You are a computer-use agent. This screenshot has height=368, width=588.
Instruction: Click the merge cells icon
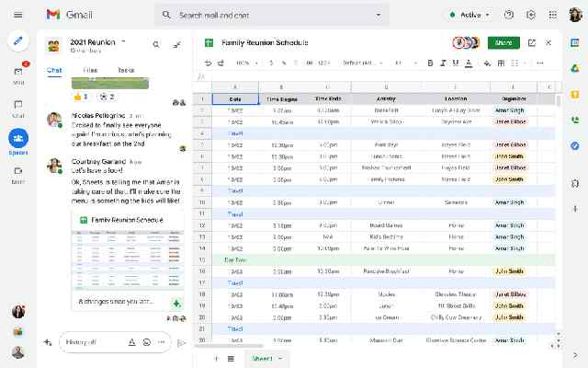(514, 63)
